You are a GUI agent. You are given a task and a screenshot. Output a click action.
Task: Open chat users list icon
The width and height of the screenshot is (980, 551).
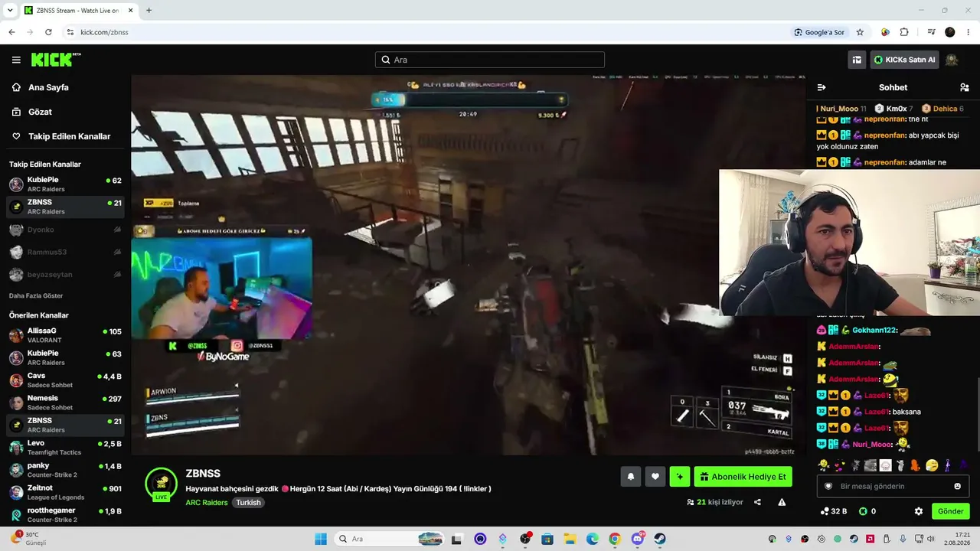964,87
